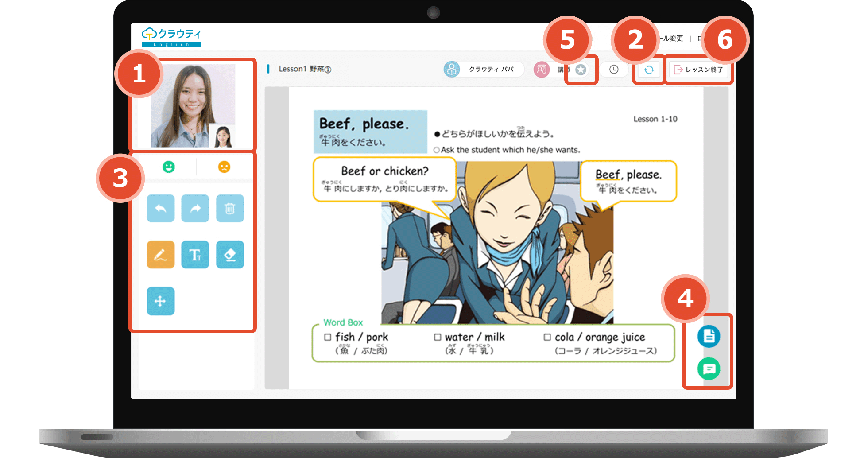Click the redo arrow tool
This screenshot has width=868, height=458.
(x=195, y=208)
